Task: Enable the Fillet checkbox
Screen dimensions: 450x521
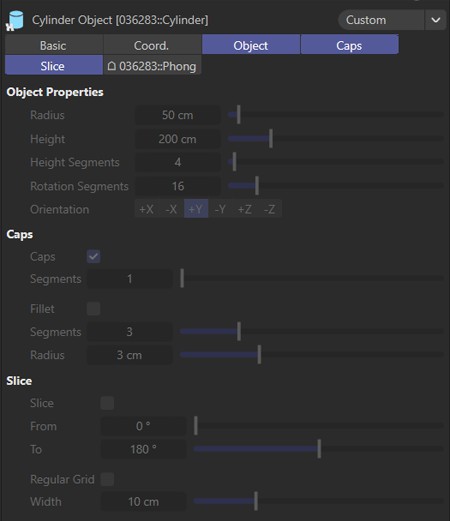Action: 93,309
